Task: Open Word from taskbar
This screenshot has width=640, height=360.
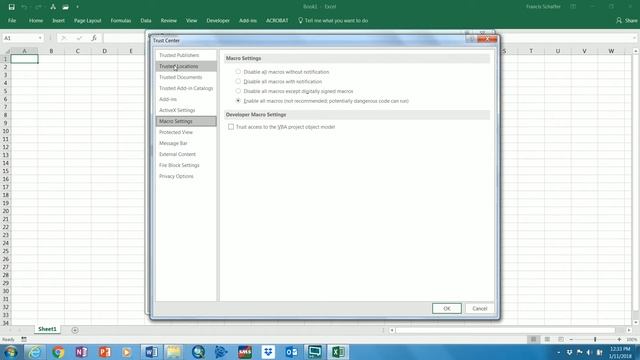Action: click(151, 352)
